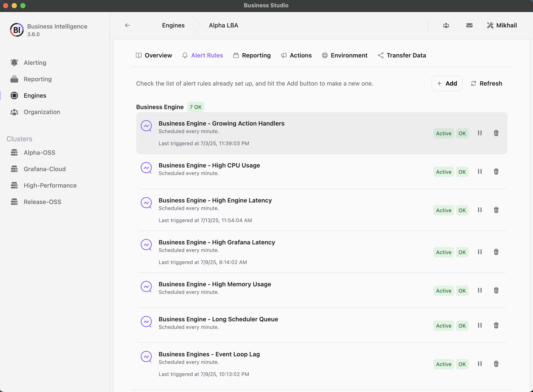Open Reporting in the sidebar

pos(31,79)
